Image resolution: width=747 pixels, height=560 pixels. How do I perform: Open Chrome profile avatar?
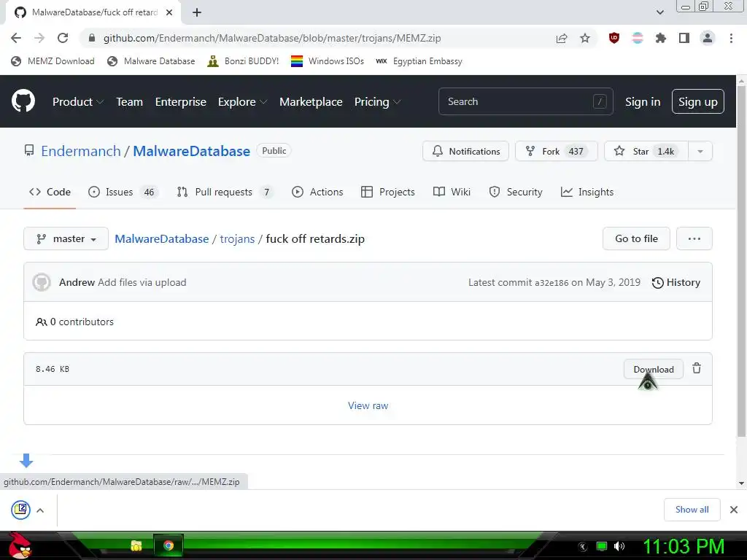[x=708, y=38]
